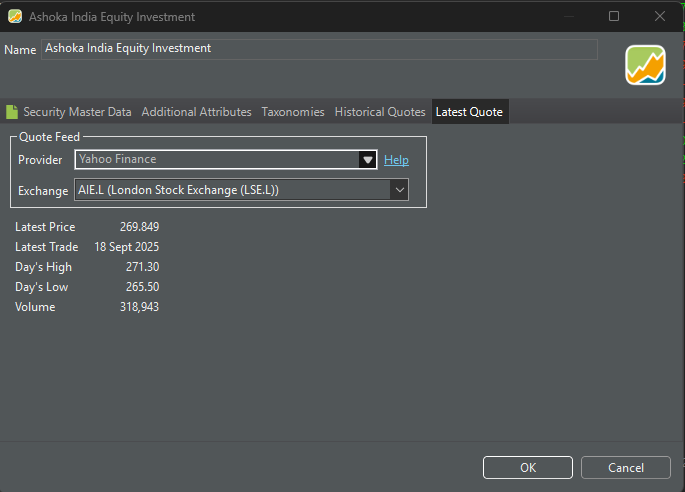Click the Latest Trade date 18 Sept 2025
The image size is (685, 492).
[127, 247]
